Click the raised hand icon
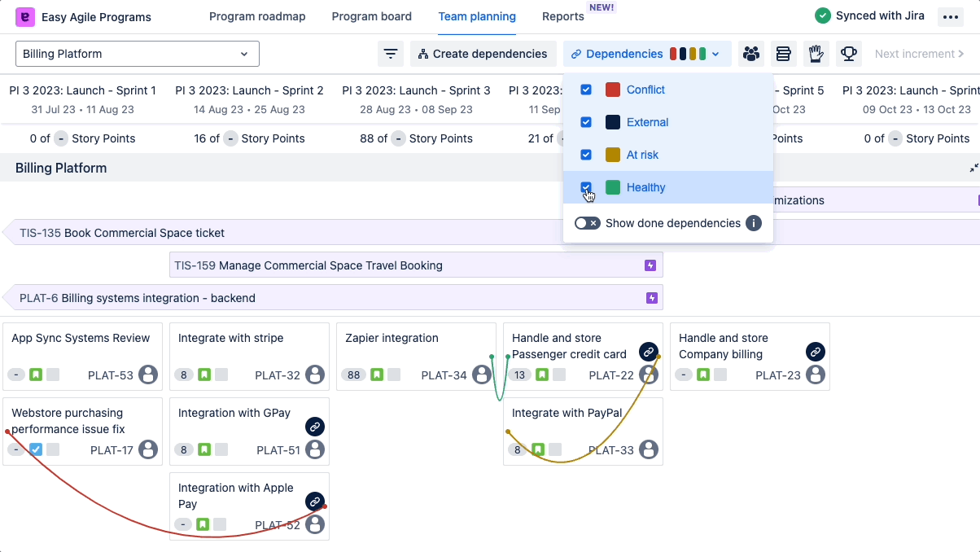980x552 pixels. (816, 54)
